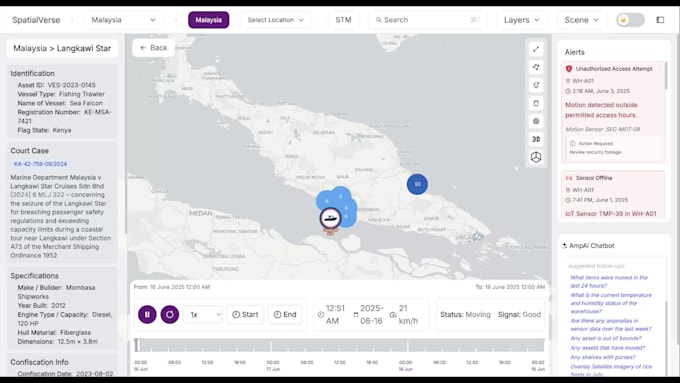The width and height of the screenshot is (680, 383).
Task: Pause the timeline playback
Action: coord(147,314)
